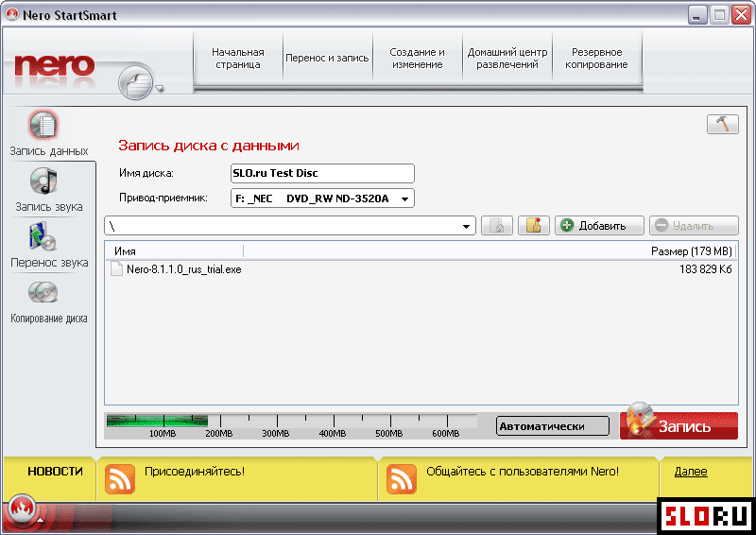The image size is (756, 535).
Task: Start burning with the Запись button
Action: pos(679,425)
